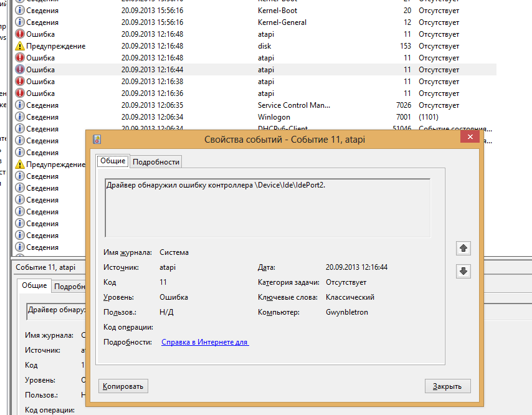Select the Общие tab in the preview pane
532x415 pixels.
(x=34, y=285)
